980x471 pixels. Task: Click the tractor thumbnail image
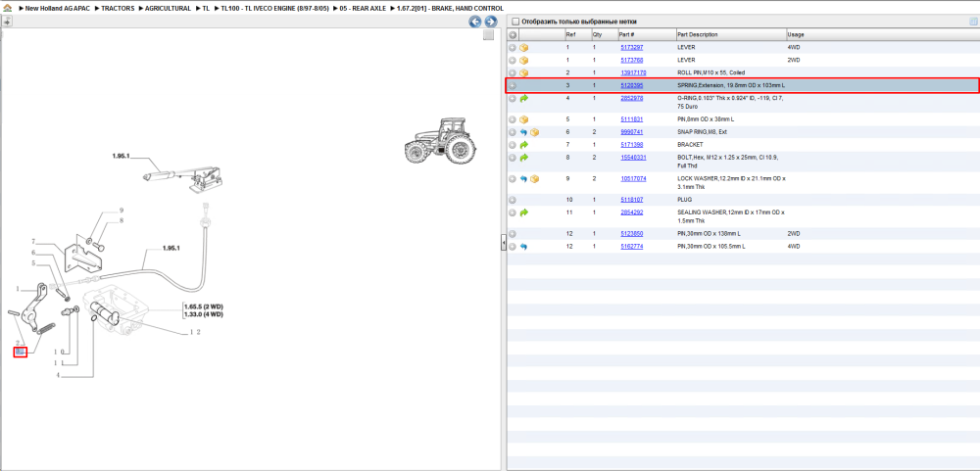point(440,141)
